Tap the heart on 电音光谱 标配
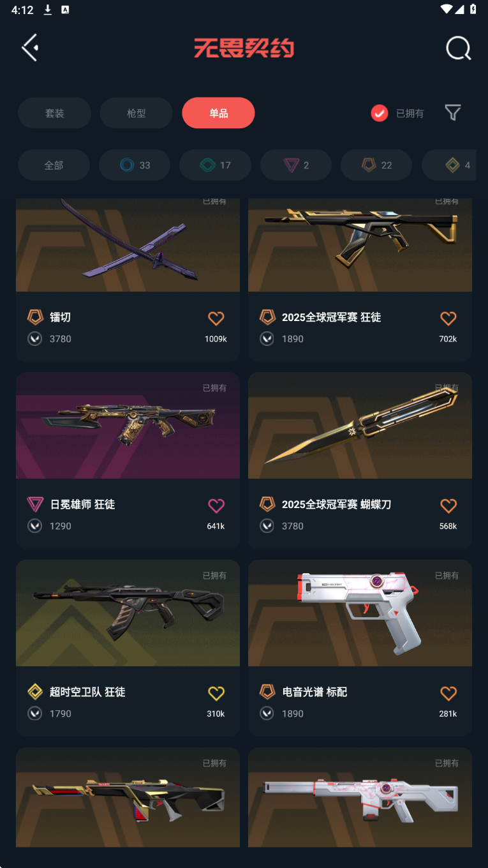The image size is (488, 868). click(x=448, y=693)
